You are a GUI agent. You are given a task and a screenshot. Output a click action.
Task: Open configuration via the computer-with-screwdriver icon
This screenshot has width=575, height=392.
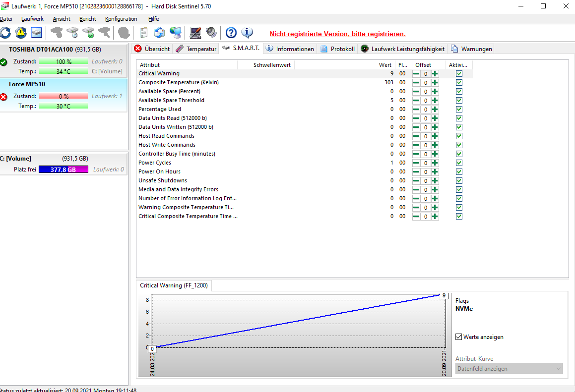(x=195, y=33)
